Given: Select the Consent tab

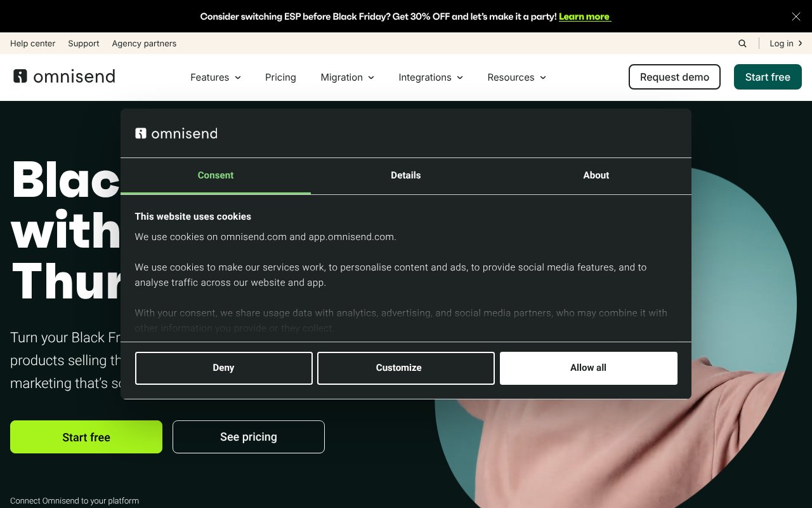Looking at the screenshot, I should point(215,175).
